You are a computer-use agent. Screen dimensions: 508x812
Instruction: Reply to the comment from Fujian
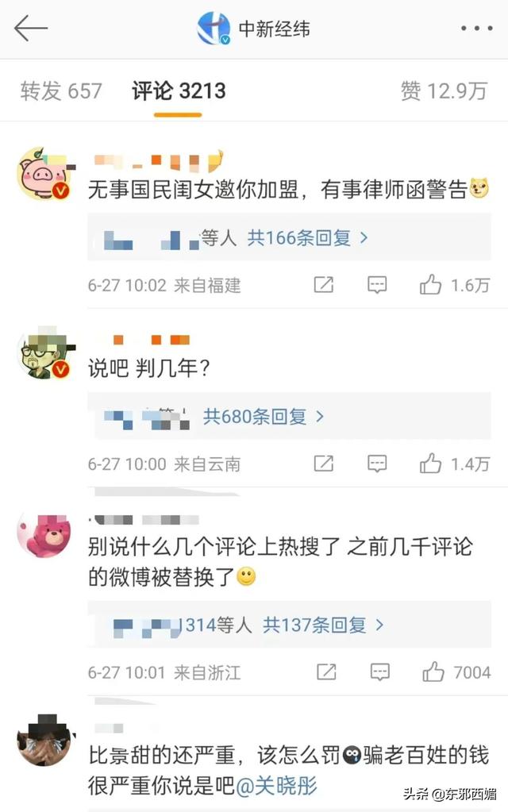click(377, 285)
